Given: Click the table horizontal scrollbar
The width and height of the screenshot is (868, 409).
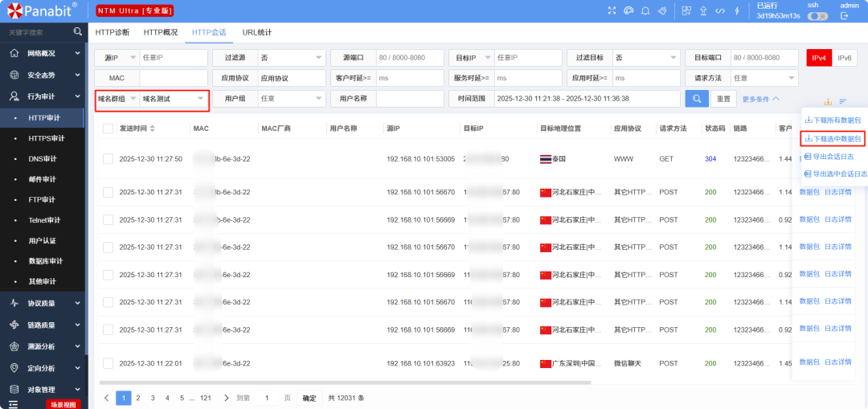Looking at the screenshot, I should point(346,382).
